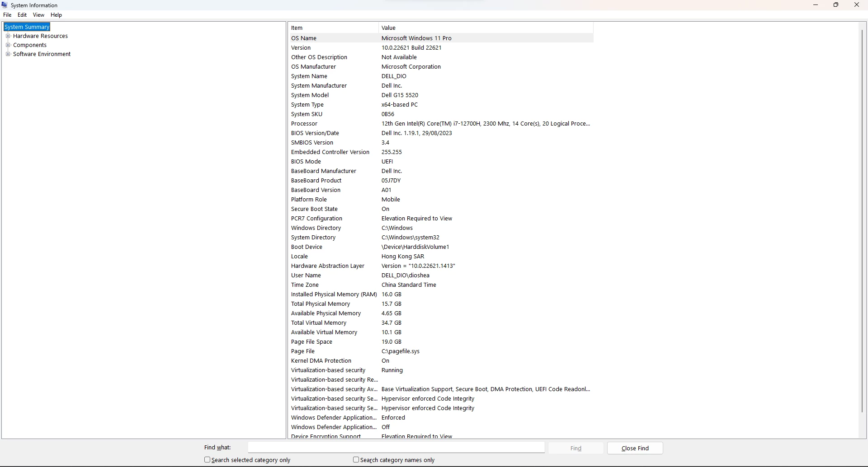Select the BaseBoard Manufacturer row

441,171
